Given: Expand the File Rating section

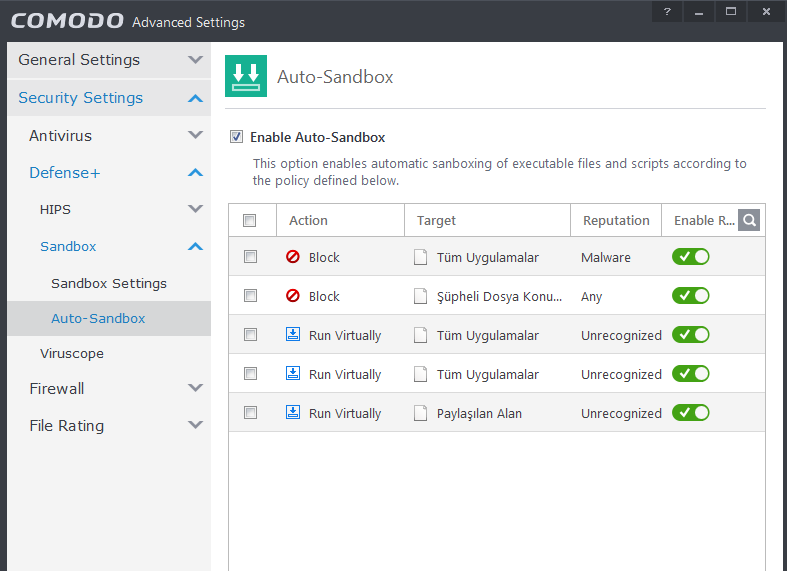Looking at the screenshot, I should coord(195,425).
